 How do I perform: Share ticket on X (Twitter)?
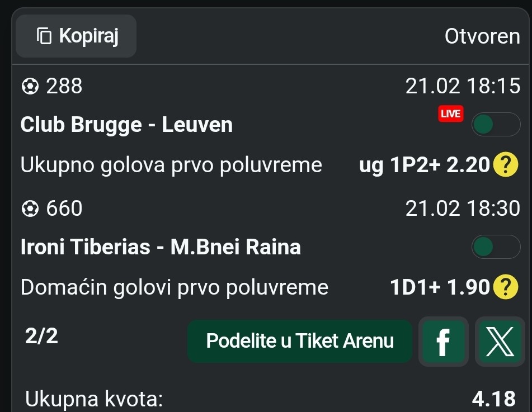[x=500, y=342]
